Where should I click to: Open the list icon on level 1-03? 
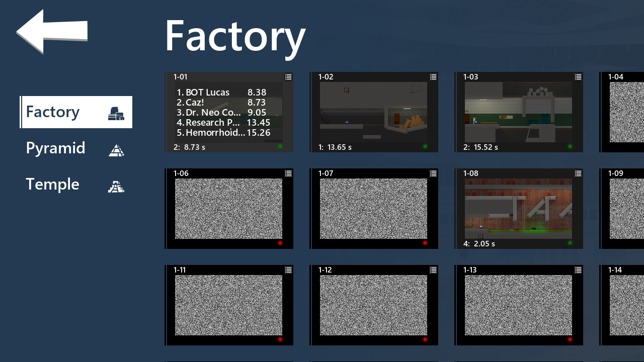(578, 77)
